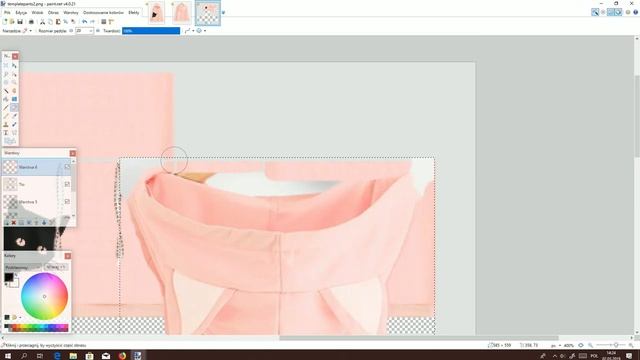Toggle visibility checkbox of Warstwa 3
The image size is (640, 360).
pos(67,201)
